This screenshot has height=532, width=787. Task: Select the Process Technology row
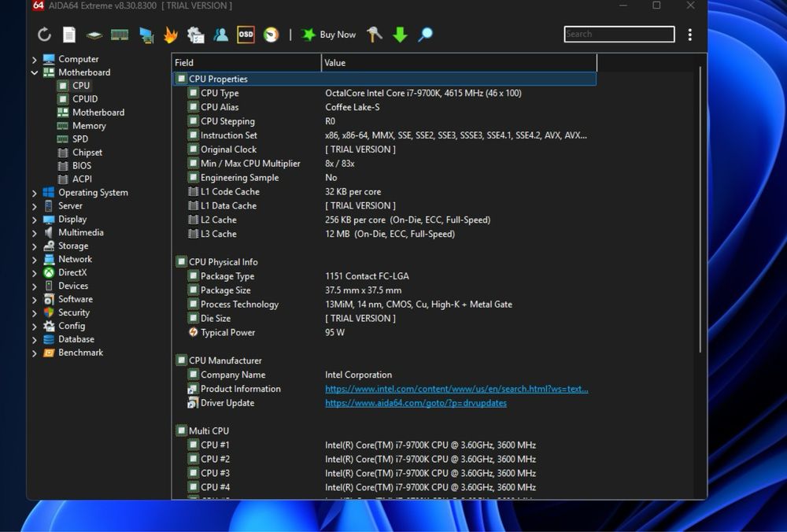(x=385, y=304)
